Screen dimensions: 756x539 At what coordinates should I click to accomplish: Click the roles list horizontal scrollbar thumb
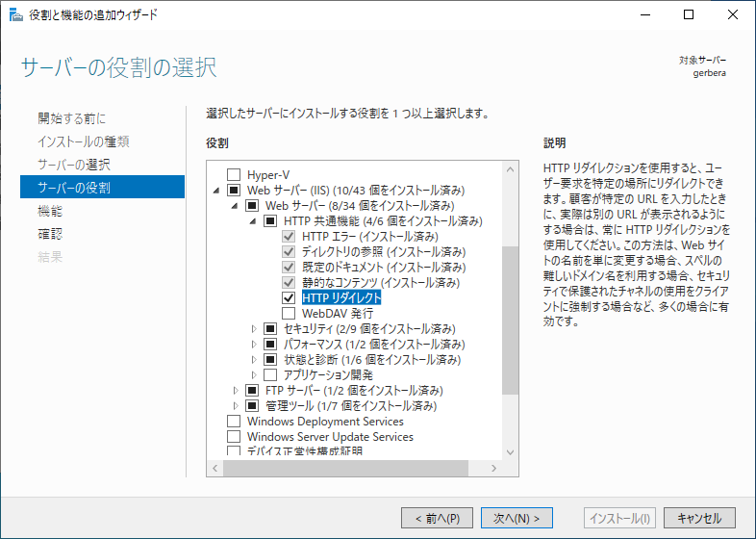pos(345,468)
